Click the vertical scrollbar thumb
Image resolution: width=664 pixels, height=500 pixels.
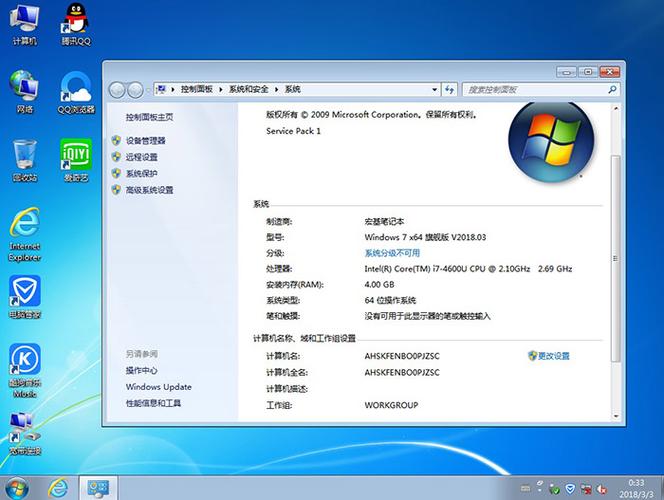pos(616,258)
